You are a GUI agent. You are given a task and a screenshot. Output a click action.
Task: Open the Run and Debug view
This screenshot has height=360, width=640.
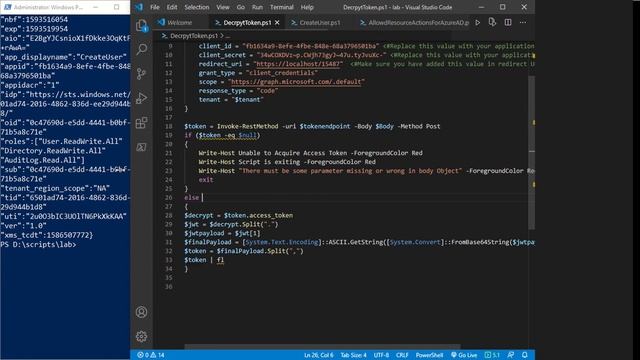pos(142,98)
